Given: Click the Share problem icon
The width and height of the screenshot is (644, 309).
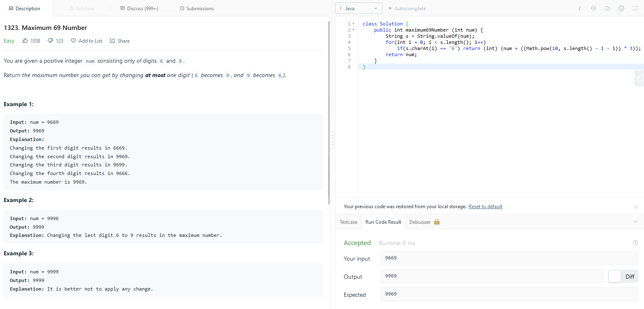Looking at the screenshot, I should tap(112, 41).
